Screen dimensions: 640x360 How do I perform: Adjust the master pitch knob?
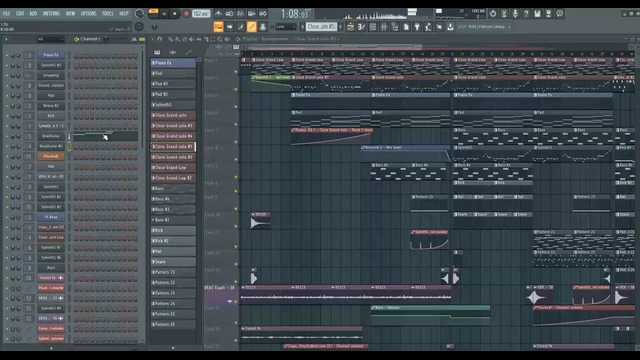point(139,27)
